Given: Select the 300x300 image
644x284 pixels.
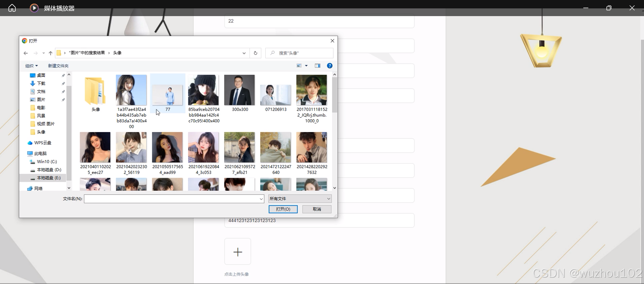Looking at the screenshot, I should point(239,94).
